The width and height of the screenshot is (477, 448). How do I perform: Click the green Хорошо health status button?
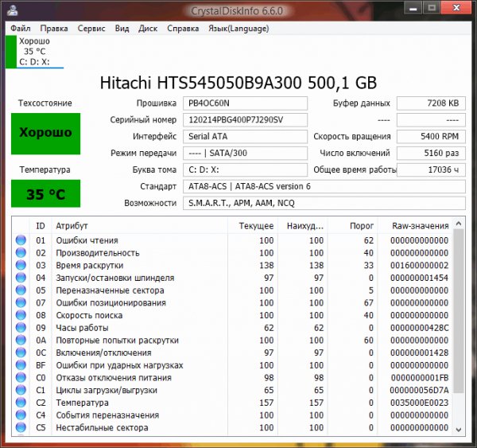click(x=45, y=134)
